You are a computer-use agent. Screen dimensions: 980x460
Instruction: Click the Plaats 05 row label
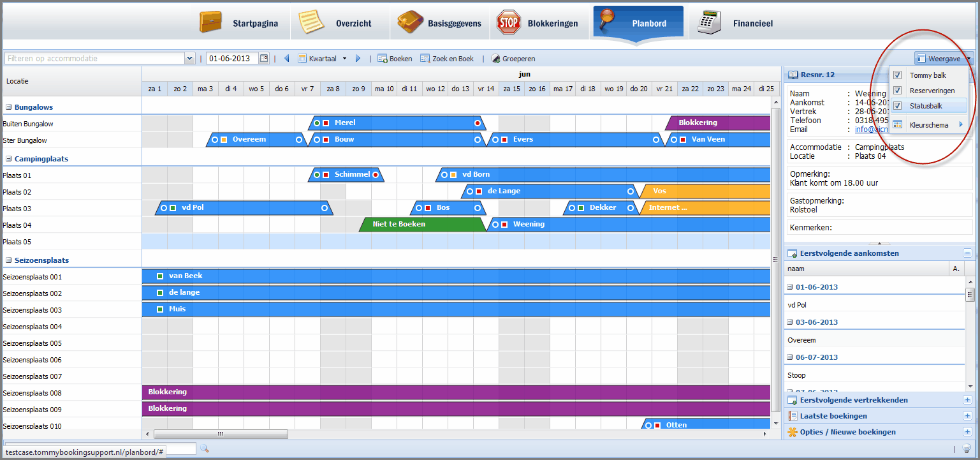click(x=17, y=242)
